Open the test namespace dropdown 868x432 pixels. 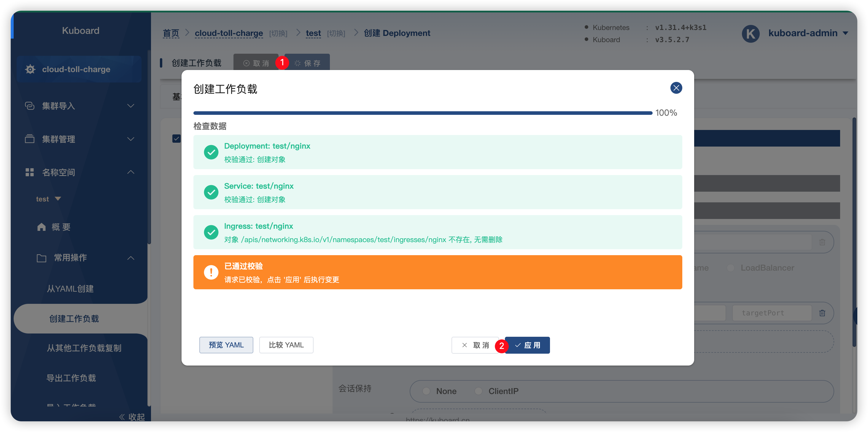[49, 199]
